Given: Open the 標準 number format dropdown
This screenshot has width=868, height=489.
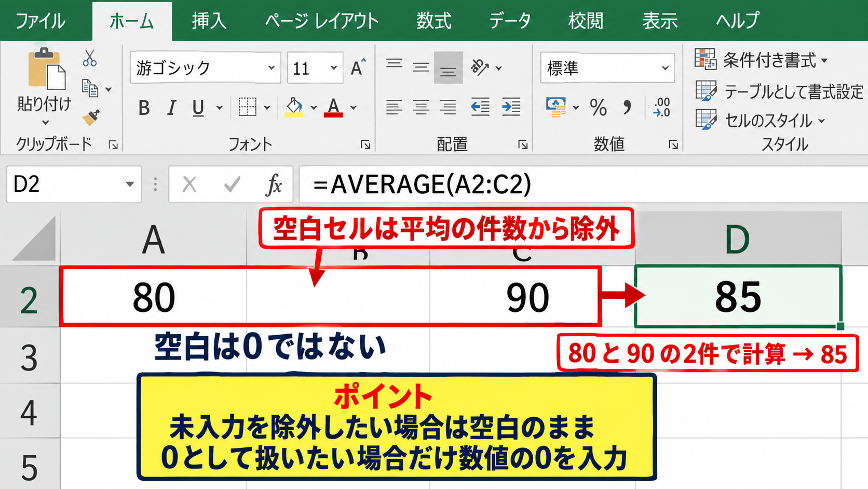Looking at the screenshot, I should (665, 68).
